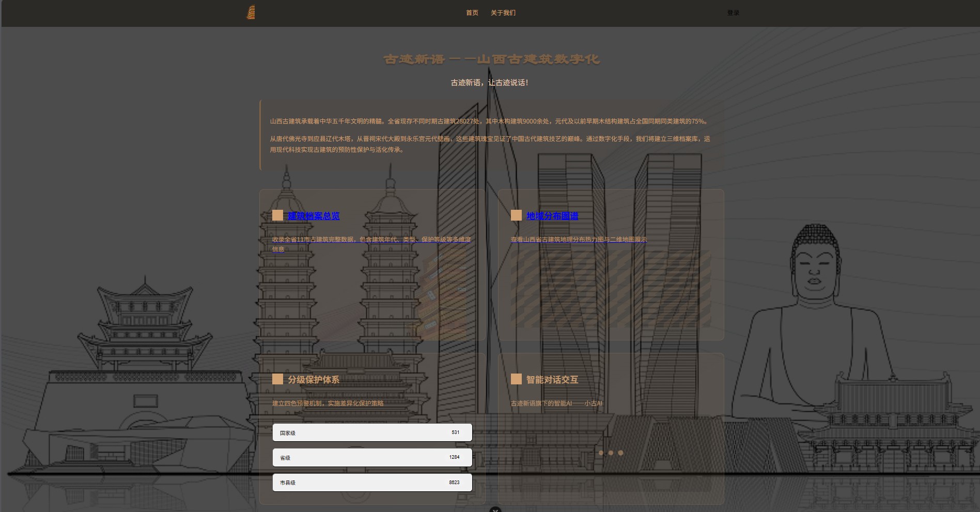The height and width of the screenshot is (512, 980).
Task: Open the 首页 navigation item
Action: coord(472,13)
